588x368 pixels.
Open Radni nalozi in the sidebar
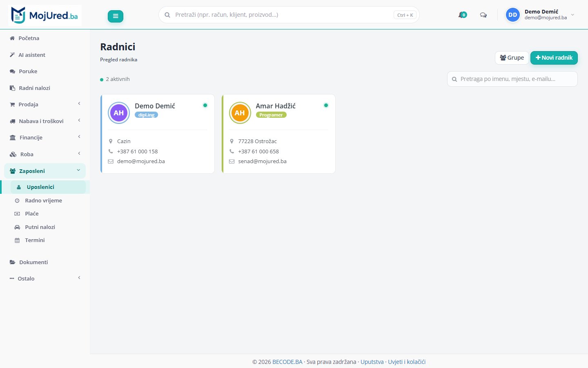click(45, 88)
